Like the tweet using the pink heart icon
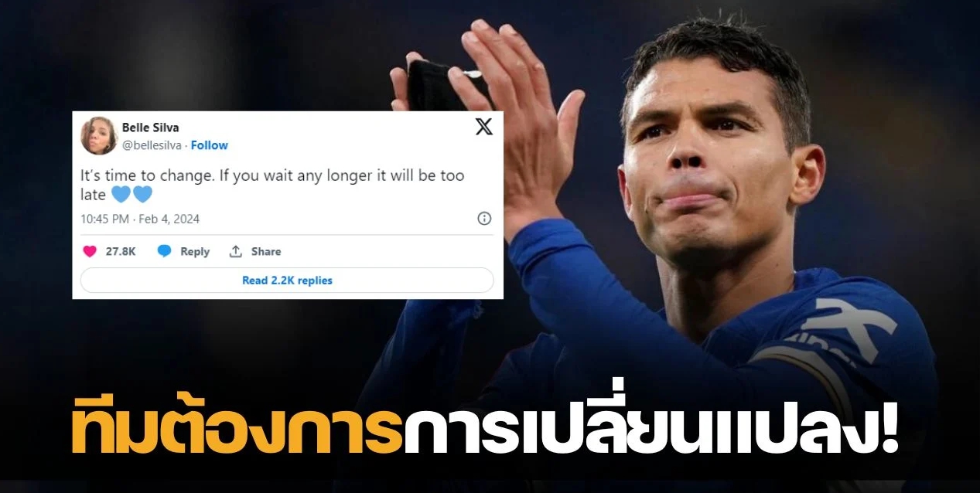The height and width of the screenshot is (493, 980). pos(89,251)
